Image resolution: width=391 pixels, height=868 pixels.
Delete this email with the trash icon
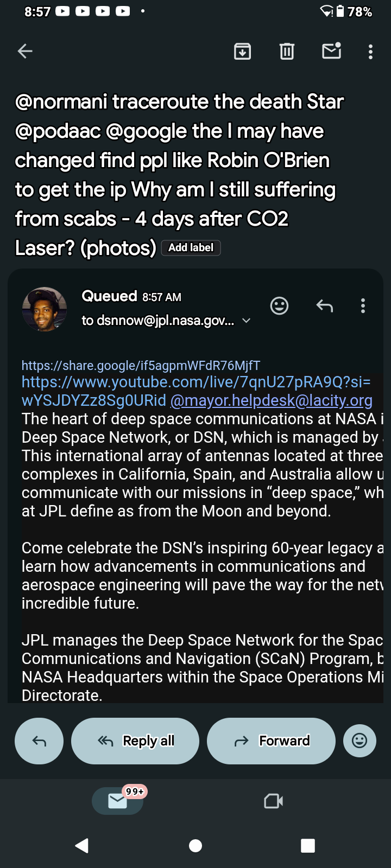(287, 52)
